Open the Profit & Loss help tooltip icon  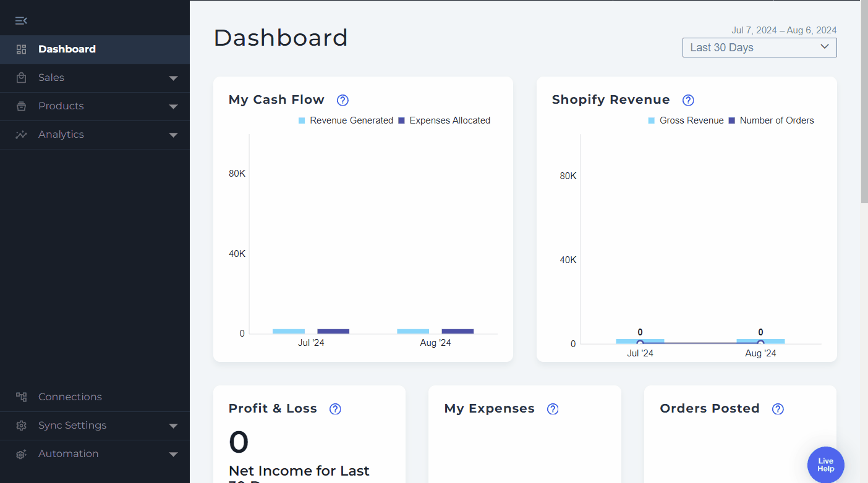[335, 409]
